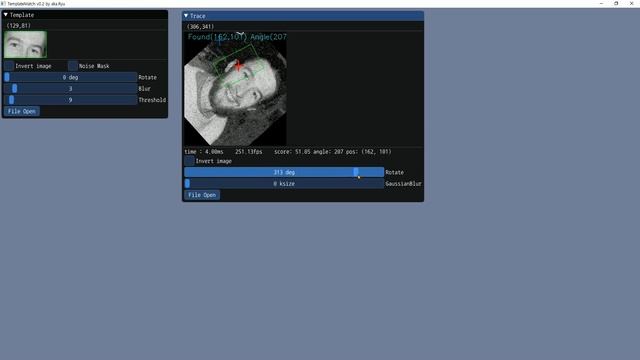The height and width of the screenshot is (360, 640).
Task: Click the GaussianBlur ksize slider
Action: click(x=284, y=184)
